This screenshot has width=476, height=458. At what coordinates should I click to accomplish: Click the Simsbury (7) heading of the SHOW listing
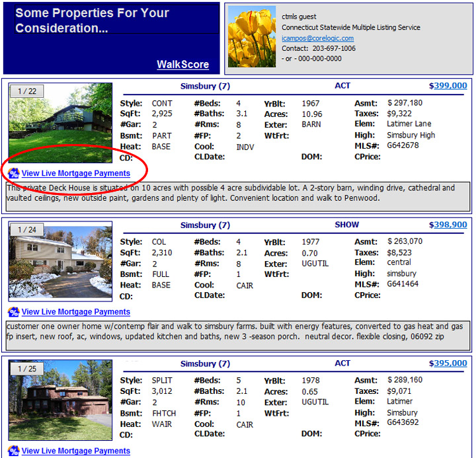205,225
